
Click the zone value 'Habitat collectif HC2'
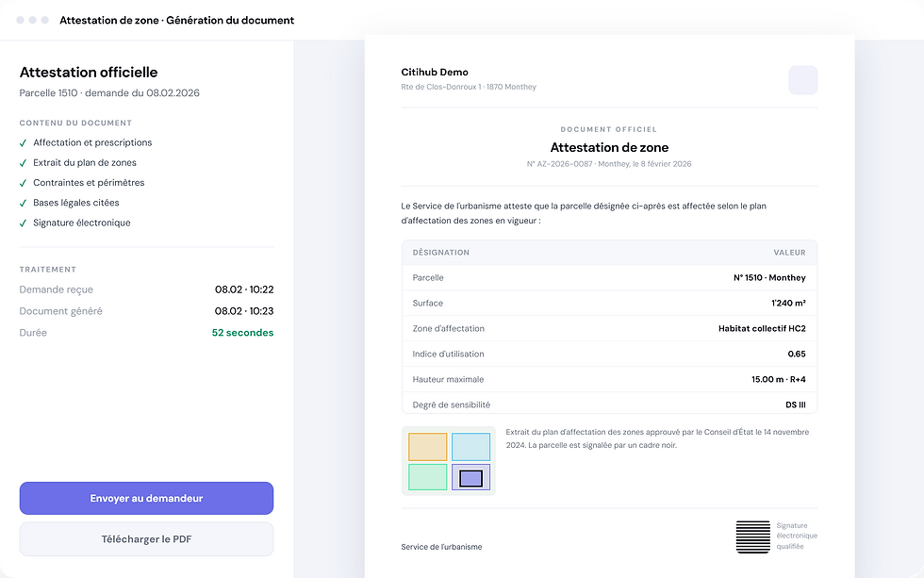point(762,328)
